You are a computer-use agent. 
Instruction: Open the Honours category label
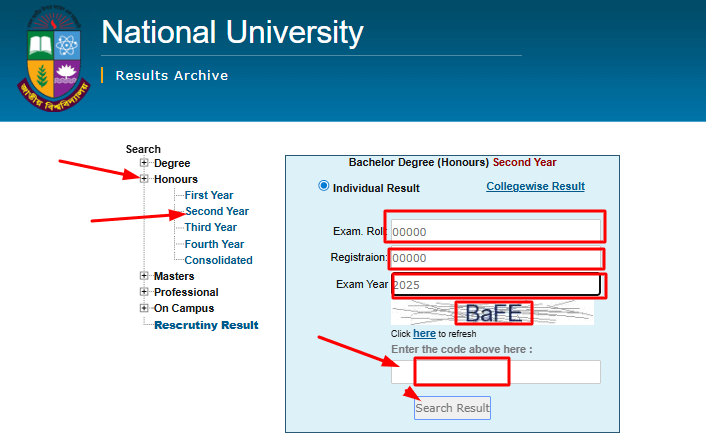click(176, 179)
